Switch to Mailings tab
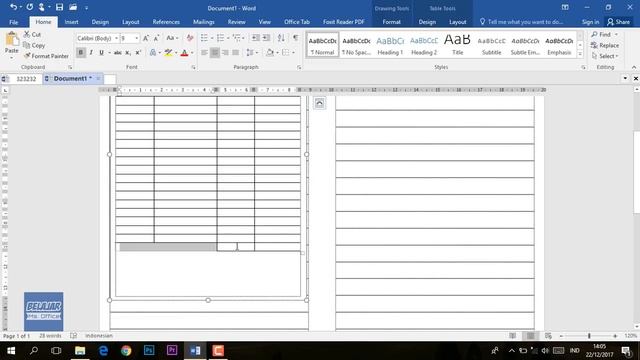This screenshot has height=360, width=640. tap(204, 22)
